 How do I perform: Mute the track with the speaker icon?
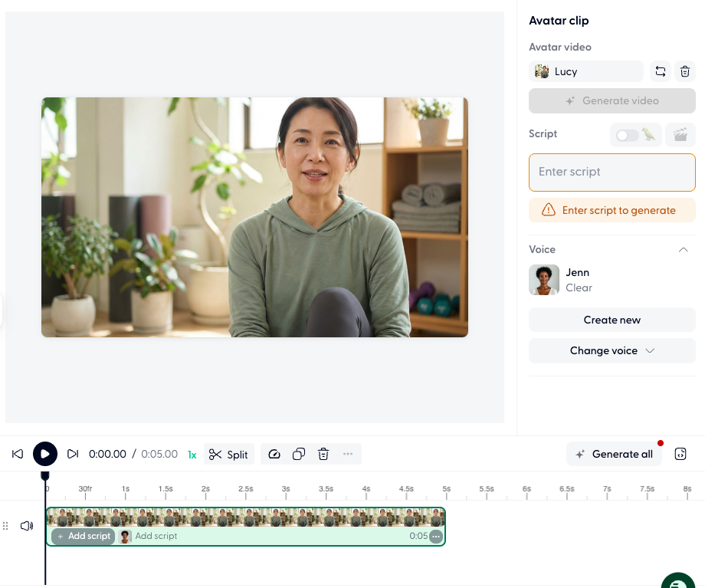click(27, 526)
